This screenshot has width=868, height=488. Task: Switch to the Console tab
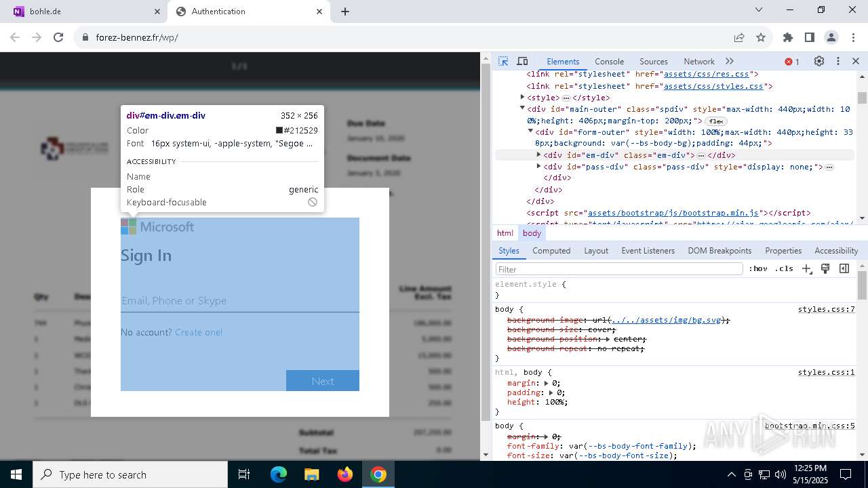pyautogui.click(x=609, y=61)
